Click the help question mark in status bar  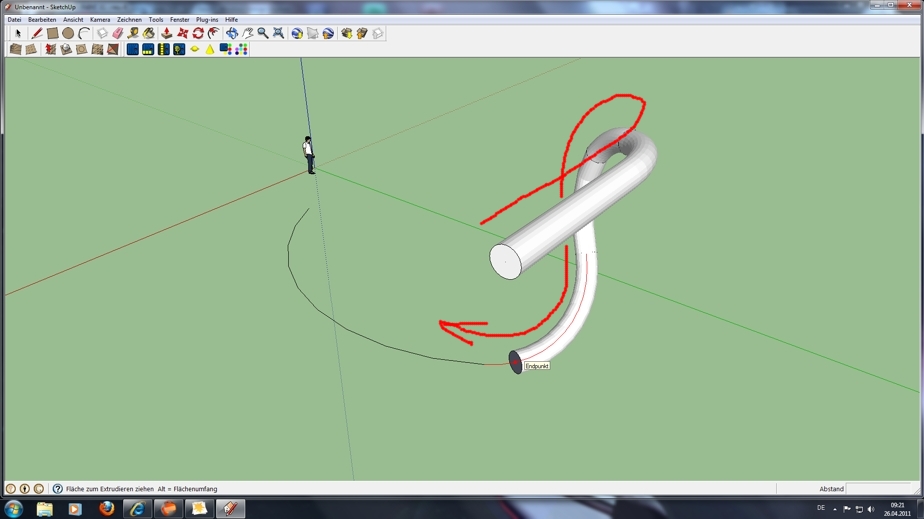57,489
